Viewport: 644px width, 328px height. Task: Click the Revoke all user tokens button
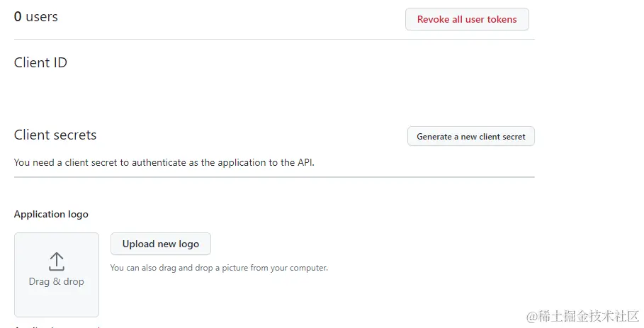click(467, 19)
